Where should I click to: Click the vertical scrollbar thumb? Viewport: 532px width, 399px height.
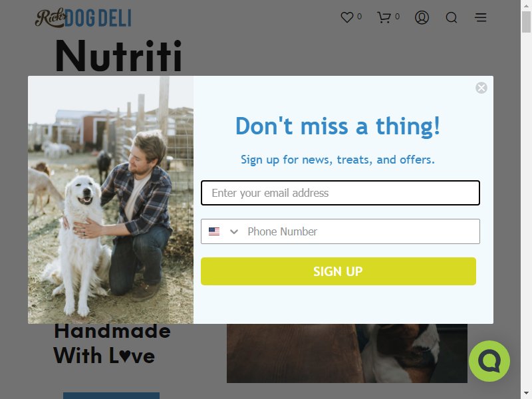pos(526,22)
